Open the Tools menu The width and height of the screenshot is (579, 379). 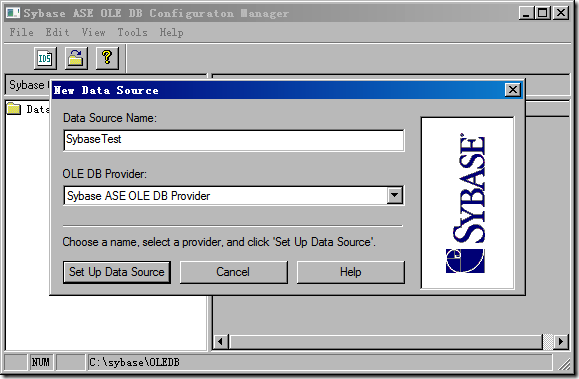(132, 32)
